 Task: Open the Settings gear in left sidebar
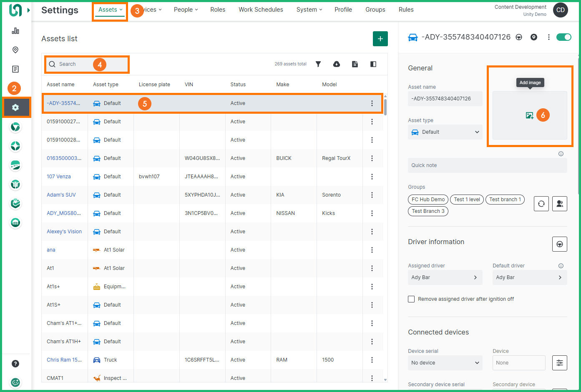point(15,107)
